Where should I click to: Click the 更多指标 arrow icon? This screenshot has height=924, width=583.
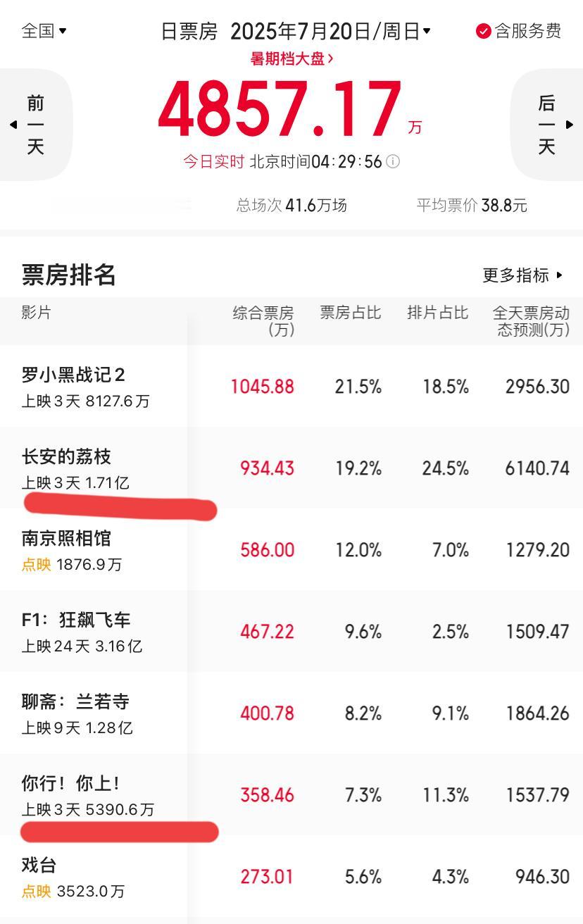coord(559,275)
